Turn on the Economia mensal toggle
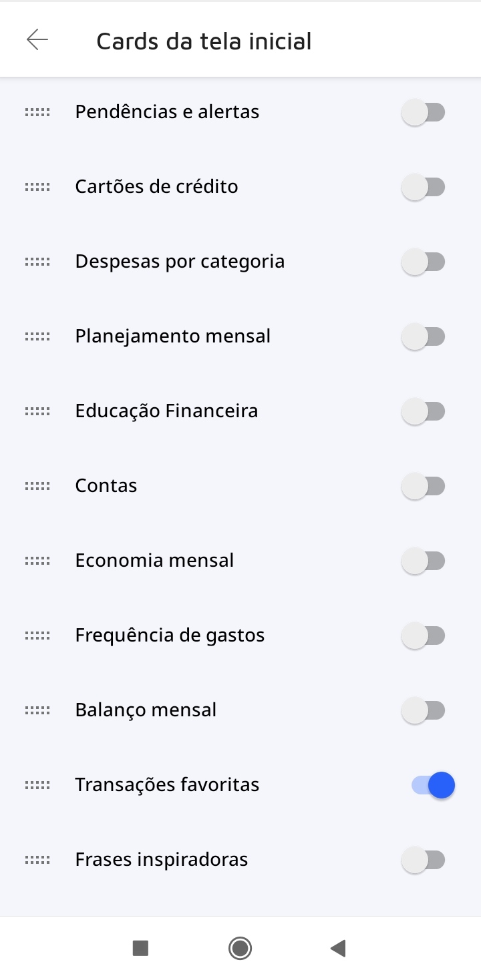 coord(424,561)
